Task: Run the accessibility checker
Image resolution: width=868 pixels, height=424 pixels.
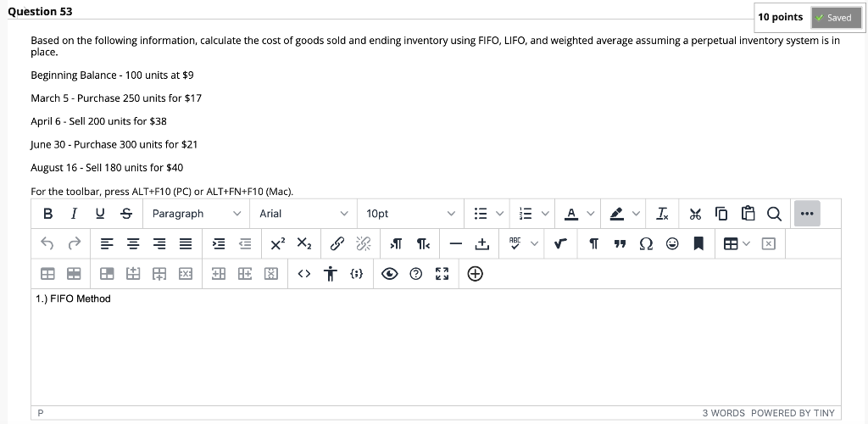Action: tap(331, 273)
